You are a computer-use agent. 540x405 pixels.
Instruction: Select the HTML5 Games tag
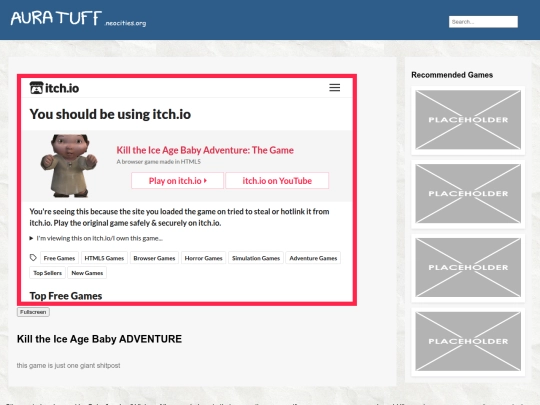[x=104, y=258]
